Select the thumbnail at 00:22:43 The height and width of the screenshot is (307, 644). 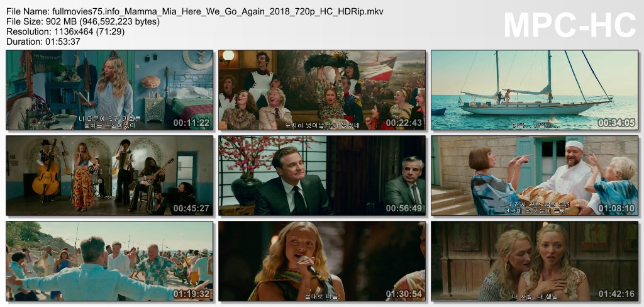pyautogui.click(x=322, y=90)
